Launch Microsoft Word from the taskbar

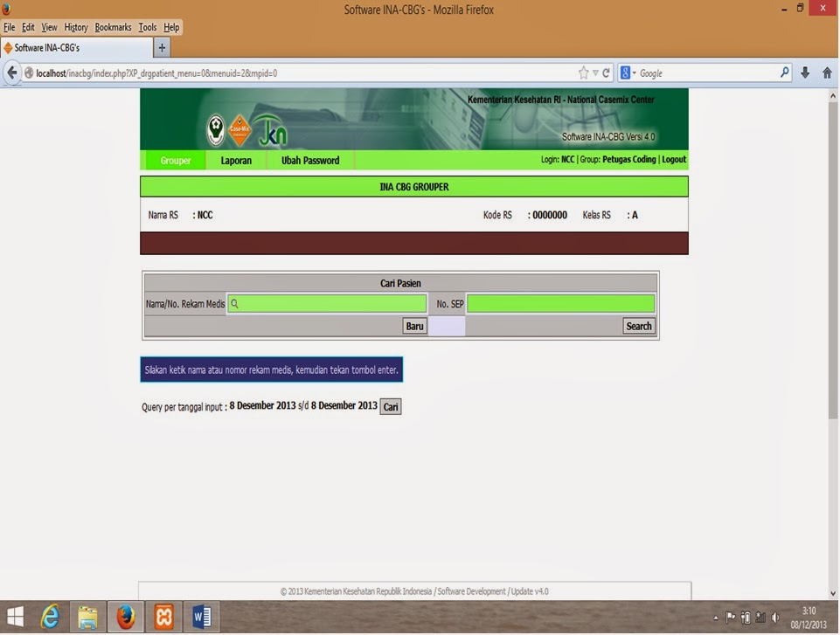[x=202, y=618]
